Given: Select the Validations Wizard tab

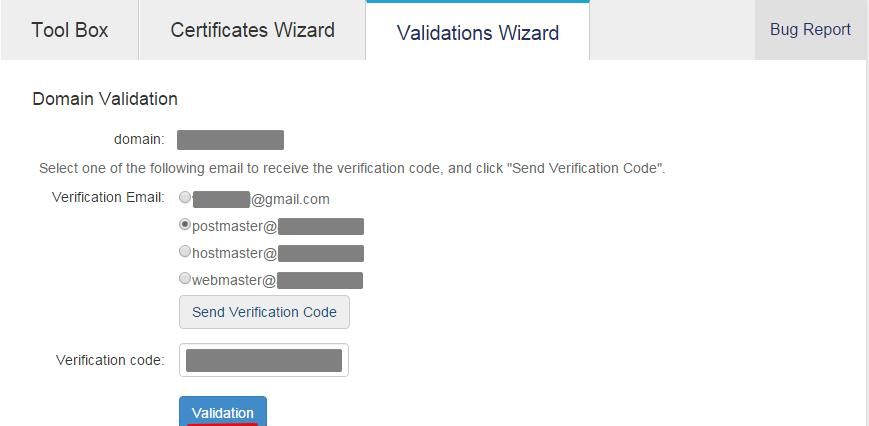Looking at the screenshot, I should (x=477, y=33).
